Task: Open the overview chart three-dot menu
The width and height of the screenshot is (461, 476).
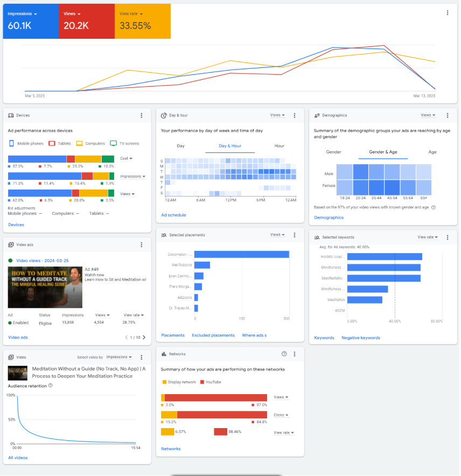Action: (448, 13)
